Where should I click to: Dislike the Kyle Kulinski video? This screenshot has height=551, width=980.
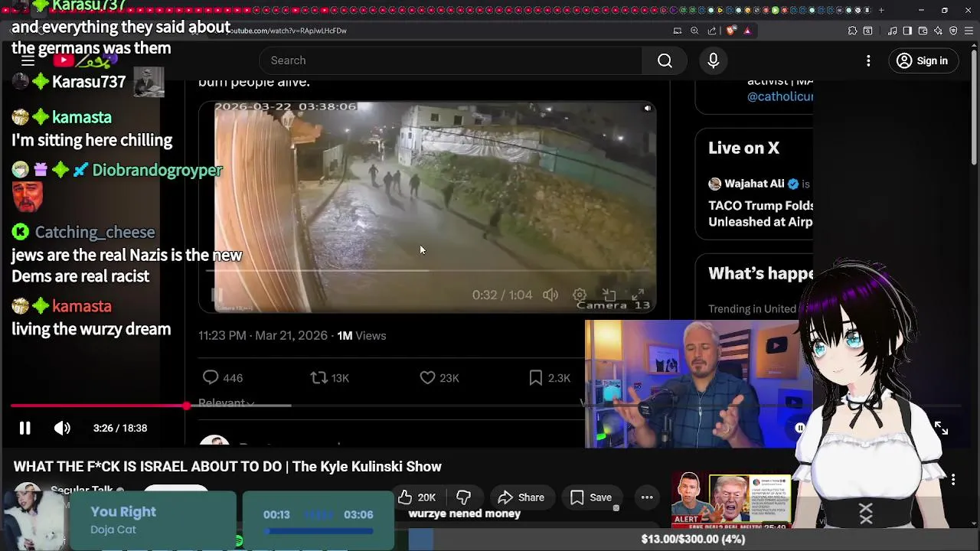tap(464, 497)
